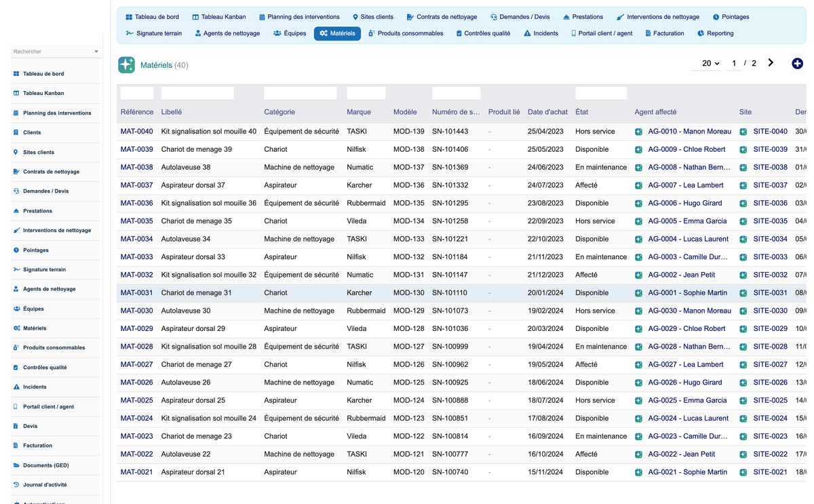Open reference link MAT-0040
The height and width of the screenshot is (504, 814).
click(x=136, y=132)
